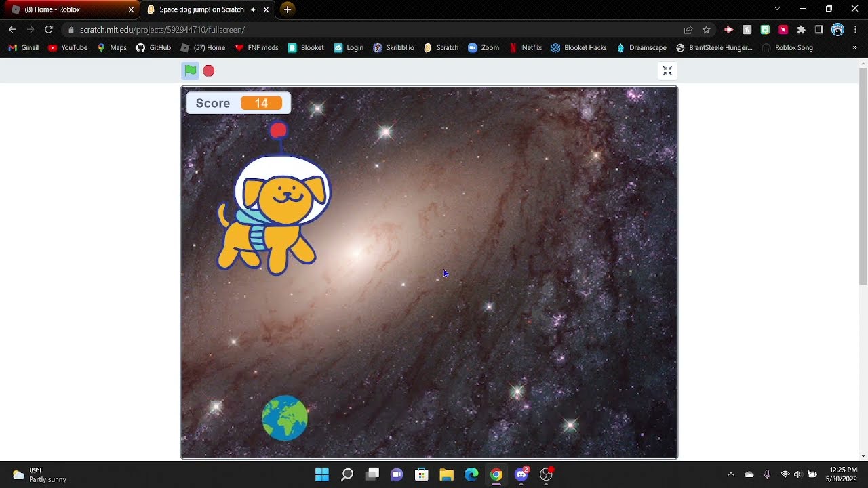Open the Netflix bookmark
This screenshot has width=868, height=488.
(x=526, y=48)
